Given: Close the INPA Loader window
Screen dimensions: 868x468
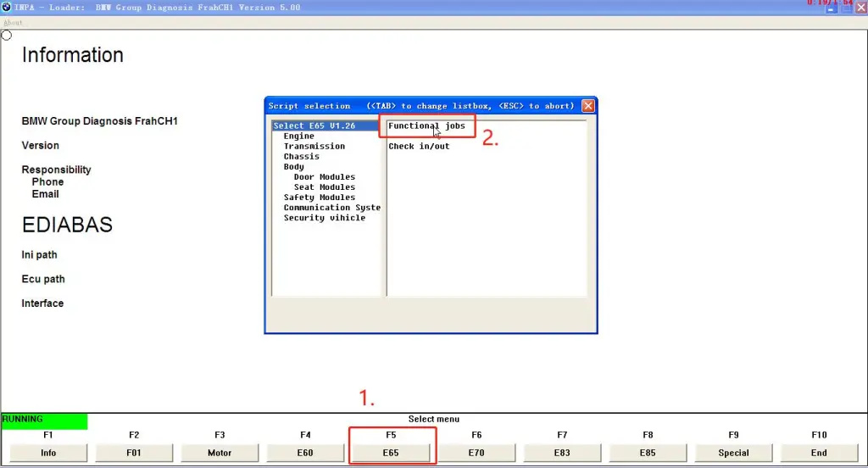Looking at the screenshot, I should [861, 8].
